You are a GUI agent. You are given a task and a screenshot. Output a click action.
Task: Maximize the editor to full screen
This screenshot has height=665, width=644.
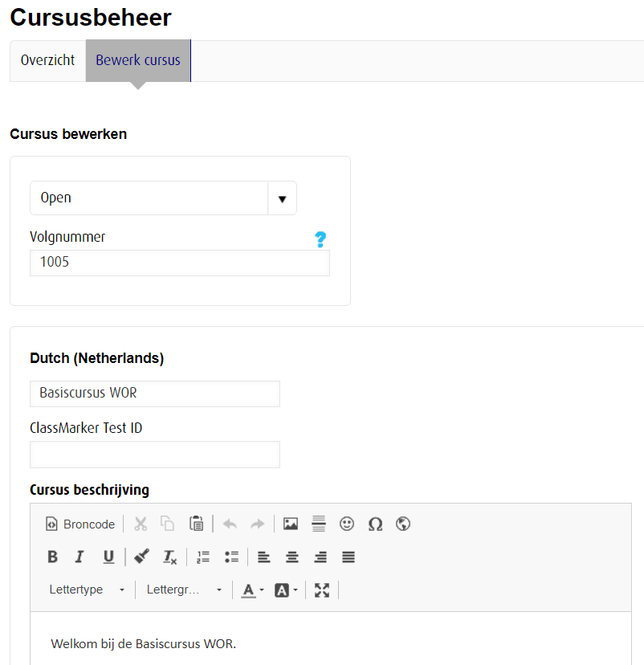point(322,590)
